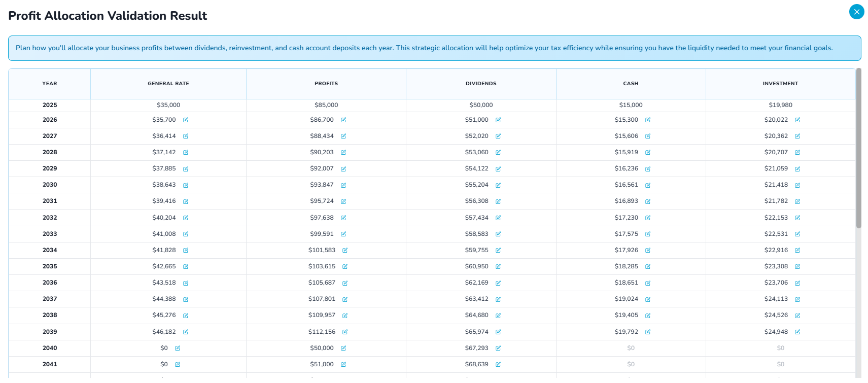Click the Cash column header
Image resolution: width=868 pixels, height=383 pixels.
pos(631,84)
